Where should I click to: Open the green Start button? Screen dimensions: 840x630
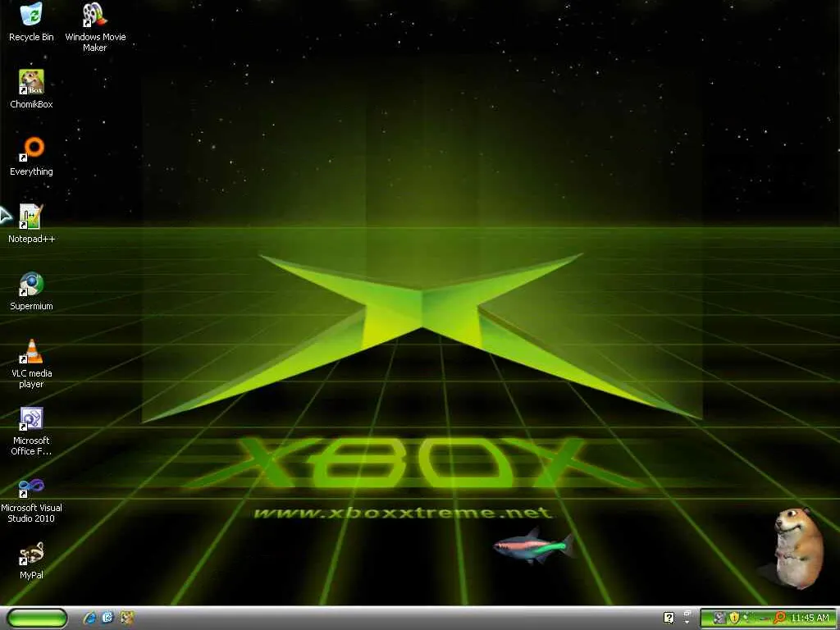tap(38, 619)
